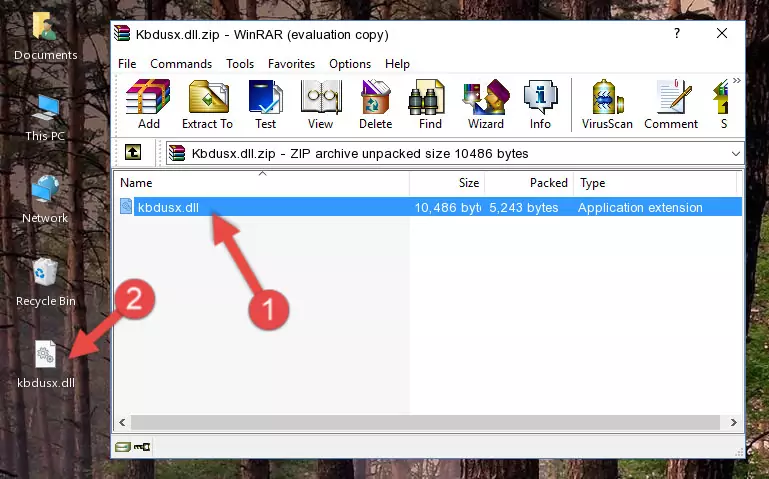Open the Favorites menu
This screenshot has width=769, height=479.
(291, 64)
